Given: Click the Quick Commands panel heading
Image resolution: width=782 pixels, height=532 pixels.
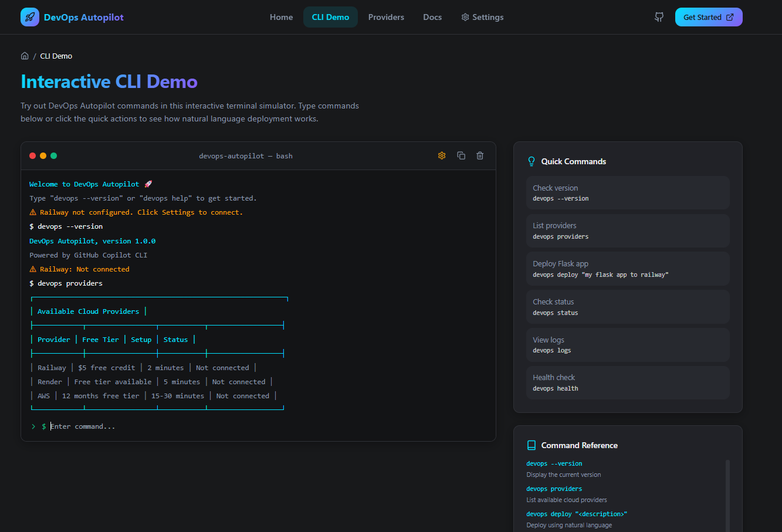Looking at the screenshot, I should pos(574,161).
